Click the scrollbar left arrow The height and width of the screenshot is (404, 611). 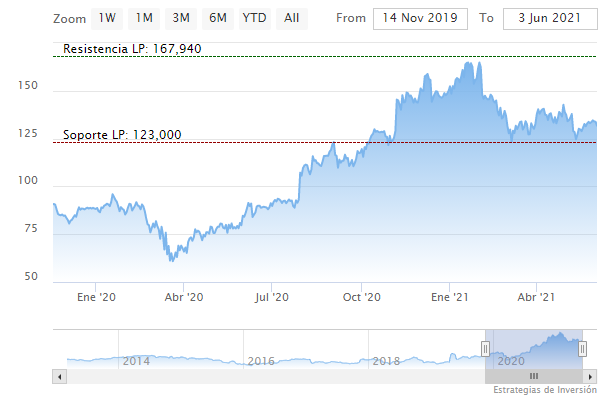(x=59, y=375)
